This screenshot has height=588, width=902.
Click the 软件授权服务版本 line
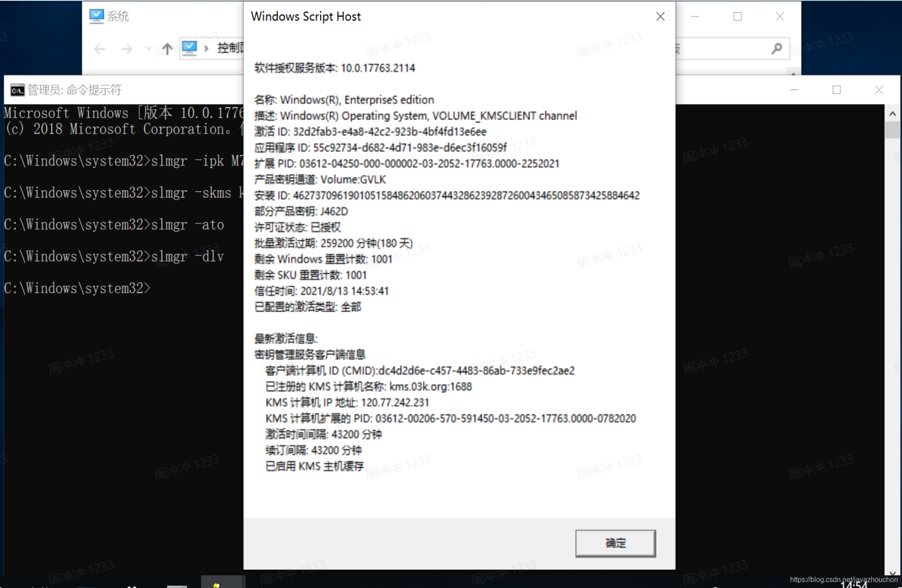pos(335,68)
